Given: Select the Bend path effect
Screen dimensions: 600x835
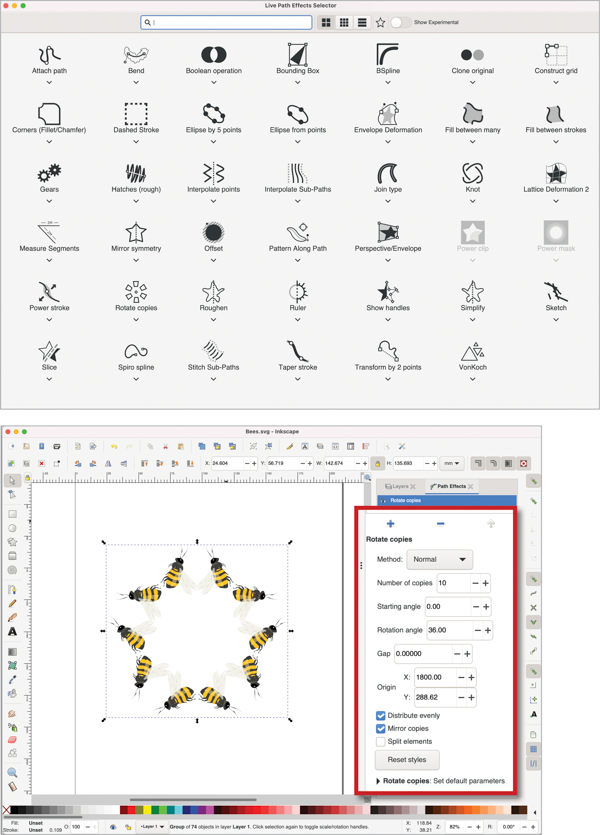Looking at the screenshot, I should pyautogui.click(x=136, y=60).
